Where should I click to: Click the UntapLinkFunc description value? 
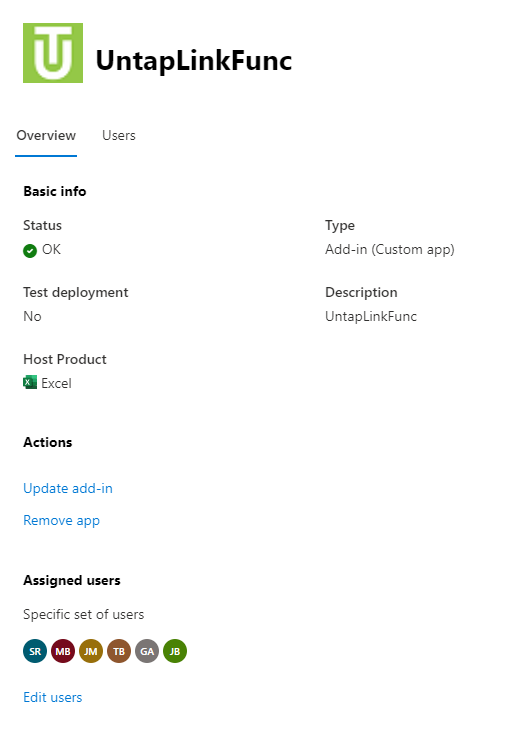click(371, 316)
